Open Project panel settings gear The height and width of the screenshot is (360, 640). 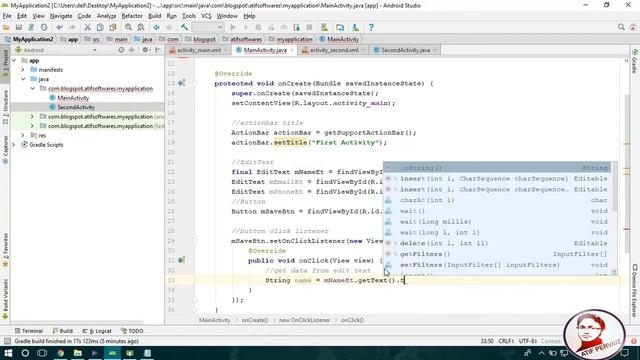[x=146, y=50]
